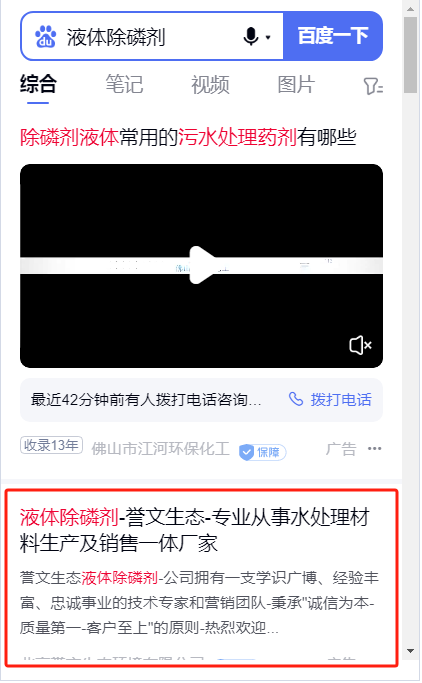Play the video with center play button

click(x=202, y=265)
